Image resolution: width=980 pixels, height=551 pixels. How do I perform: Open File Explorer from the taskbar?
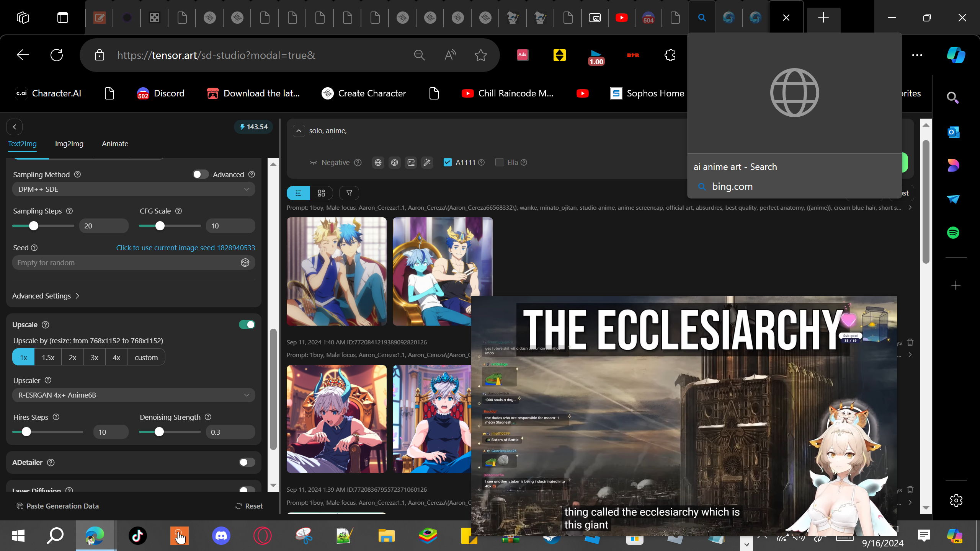[386, 535]
